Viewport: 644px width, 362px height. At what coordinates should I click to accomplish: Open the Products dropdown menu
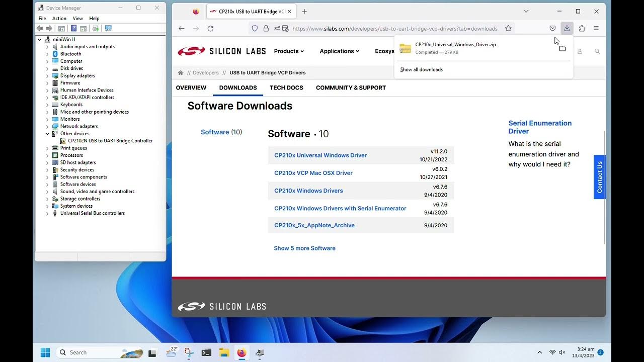pyautogui.click(x=289, y=51)
